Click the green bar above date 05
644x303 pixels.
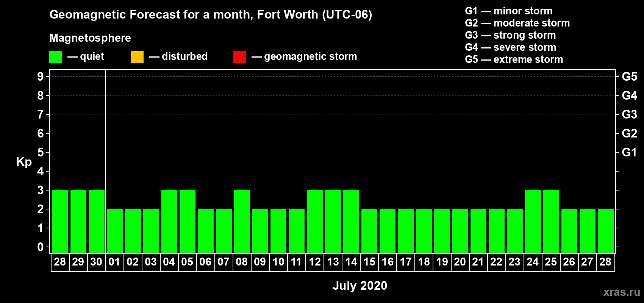click(188, 221)
